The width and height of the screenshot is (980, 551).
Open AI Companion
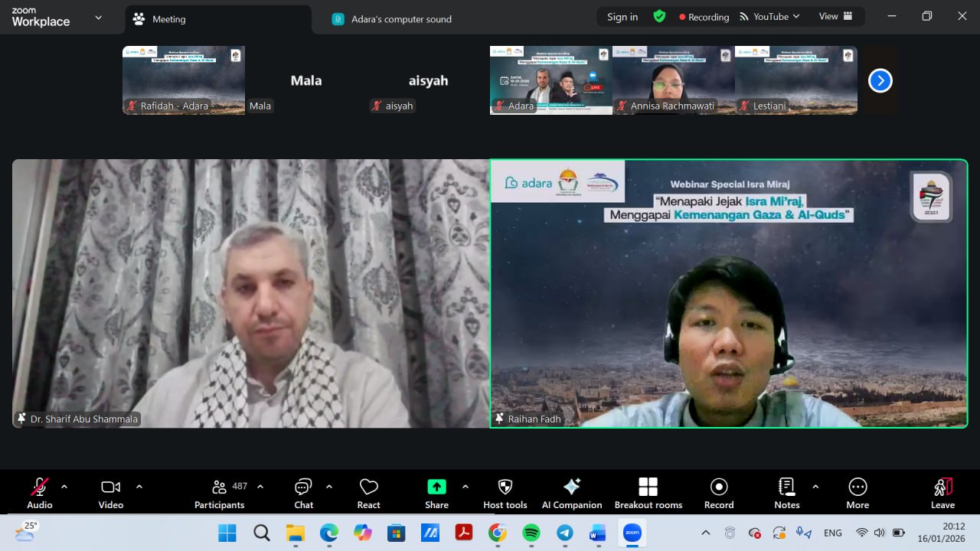[x=571, y=493]
